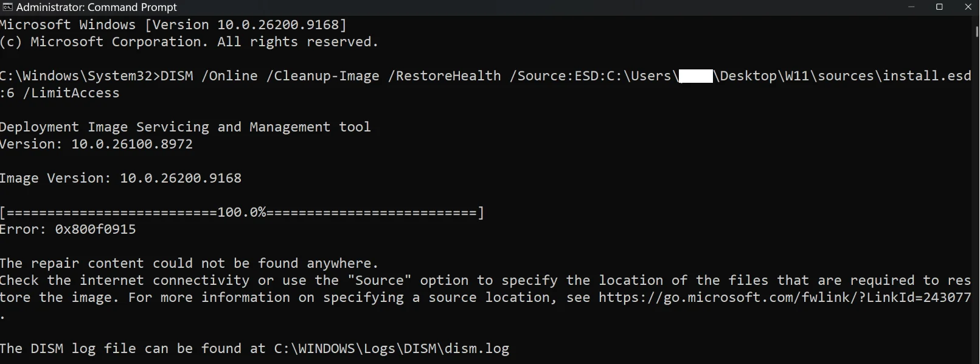Close the Administrator Command Prompt window
980x364 pixels.
pos(967,7)
